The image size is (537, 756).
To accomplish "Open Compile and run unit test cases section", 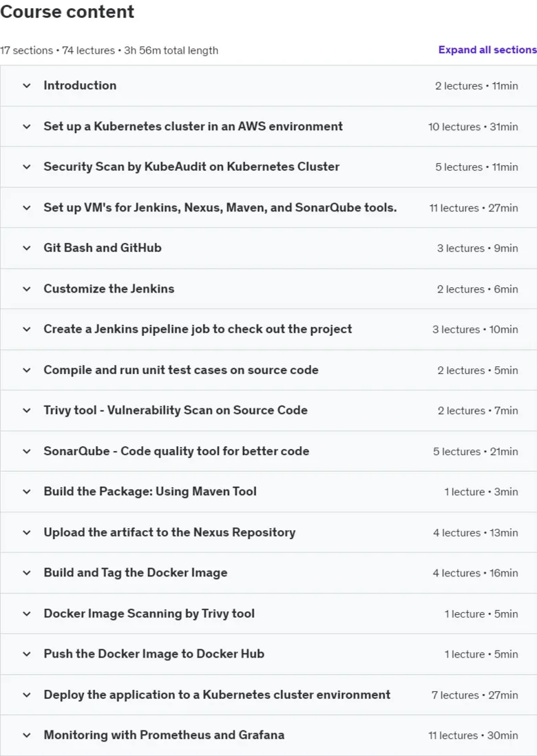I will coord(181,370).
